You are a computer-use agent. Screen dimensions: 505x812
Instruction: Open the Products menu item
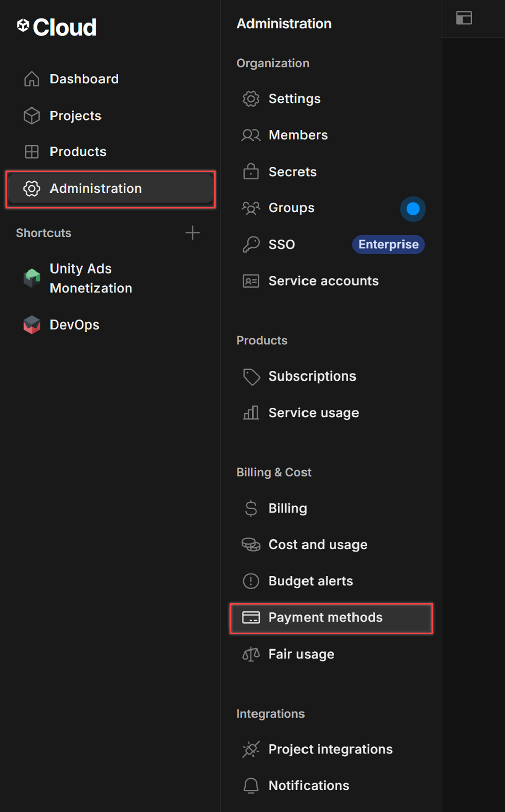point(110,152)
